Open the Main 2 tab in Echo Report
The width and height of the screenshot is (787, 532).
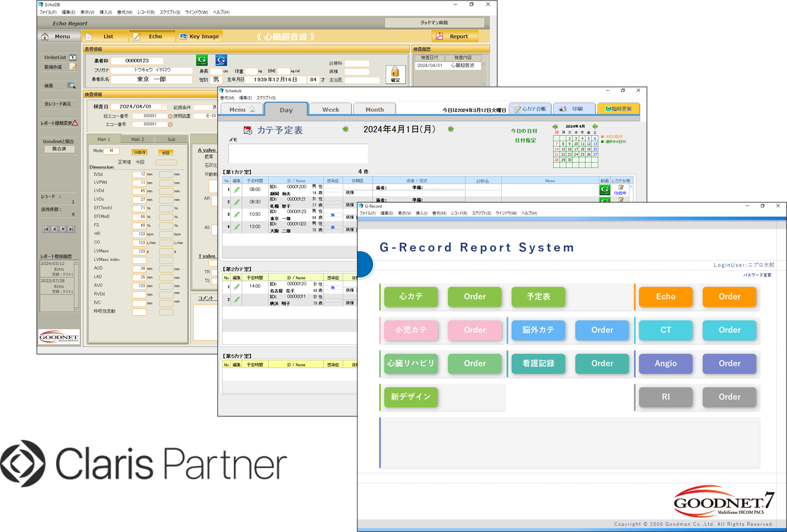tap(138, 140)
